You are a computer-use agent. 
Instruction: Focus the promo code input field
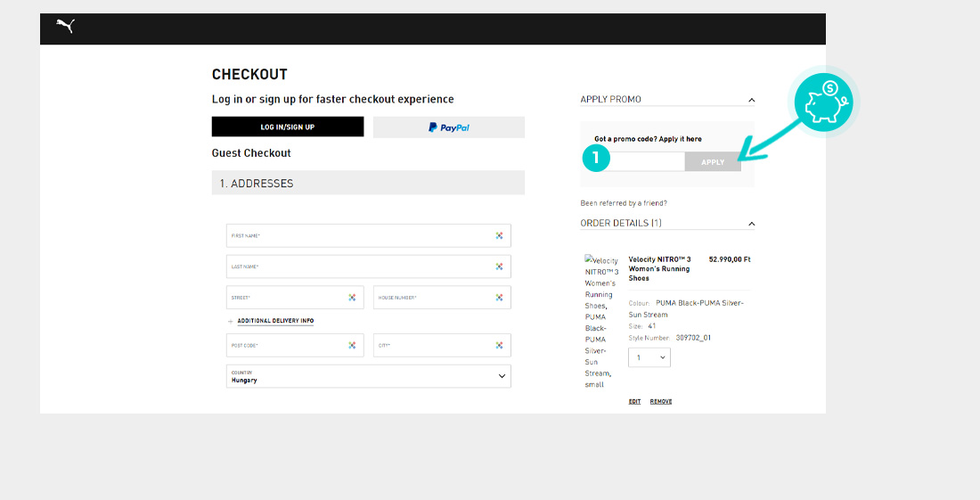tap(640, 162)
